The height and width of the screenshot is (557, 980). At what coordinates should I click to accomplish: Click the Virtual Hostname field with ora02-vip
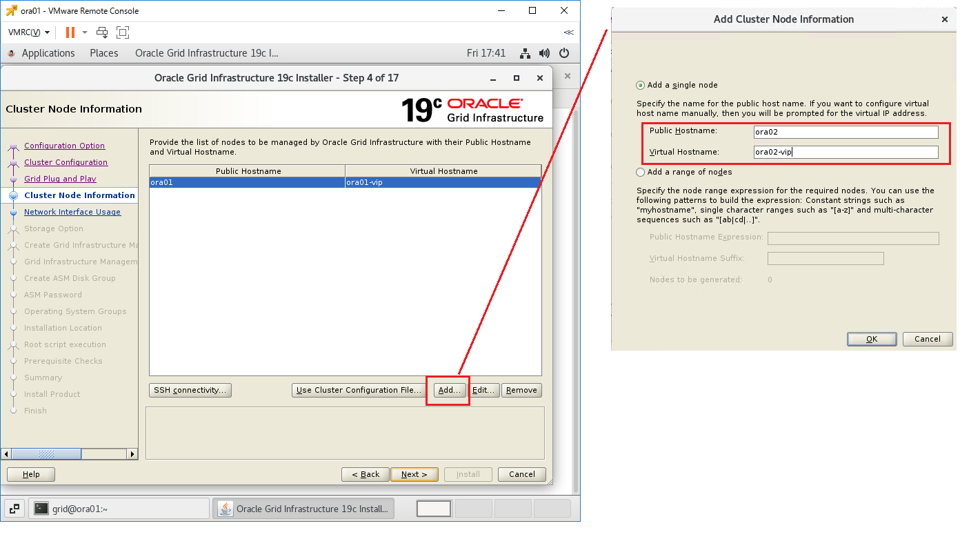click(x=846, y=153)
